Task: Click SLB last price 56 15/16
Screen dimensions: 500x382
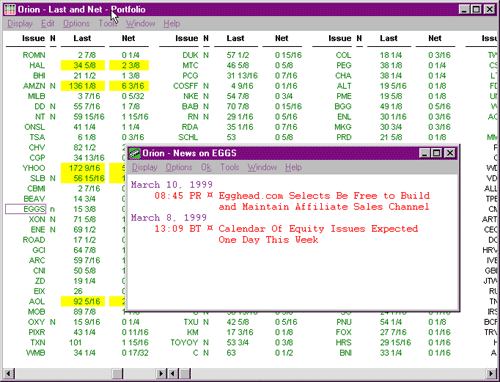Action: (83, 178)
